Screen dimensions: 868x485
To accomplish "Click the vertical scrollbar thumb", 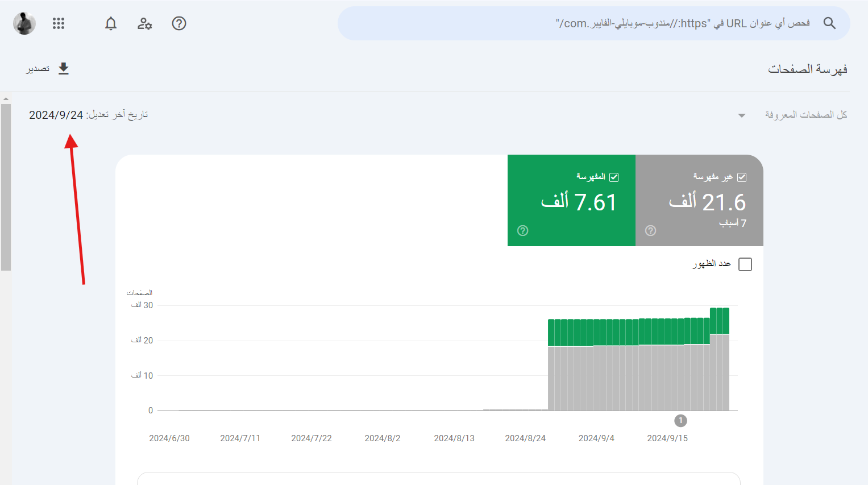I will point(6,188).
